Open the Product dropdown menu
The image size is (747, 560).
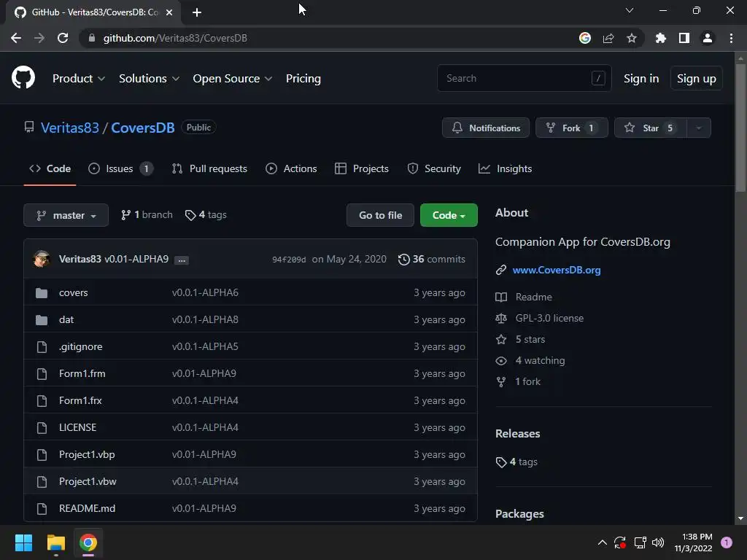(79, 79)
